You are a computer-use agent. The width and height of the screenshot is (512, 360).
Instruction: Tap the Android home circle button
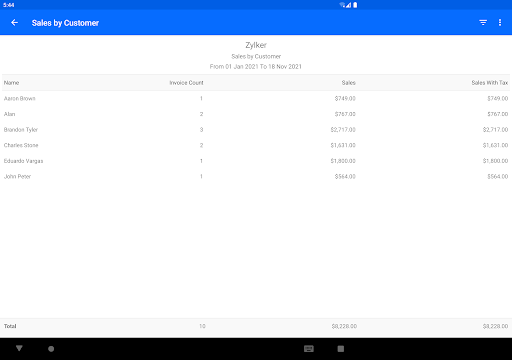(x=51, y=349)
